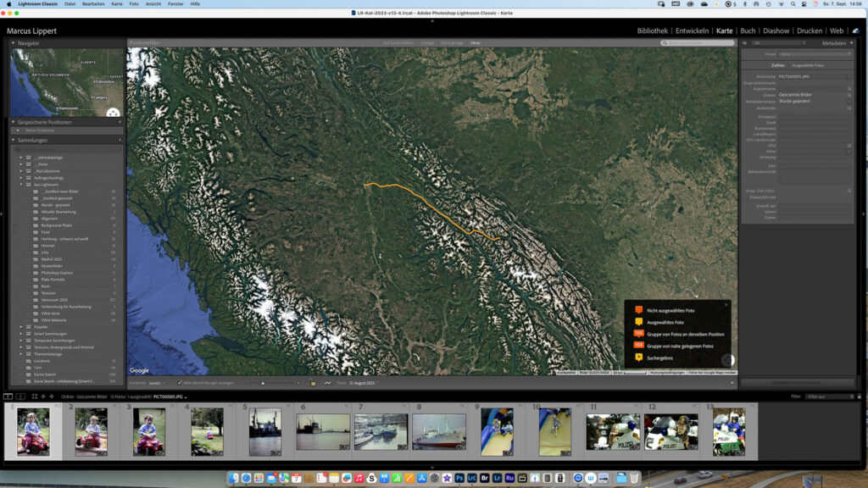Click the main window display icon
868x488 pixels.
[8, 396]
